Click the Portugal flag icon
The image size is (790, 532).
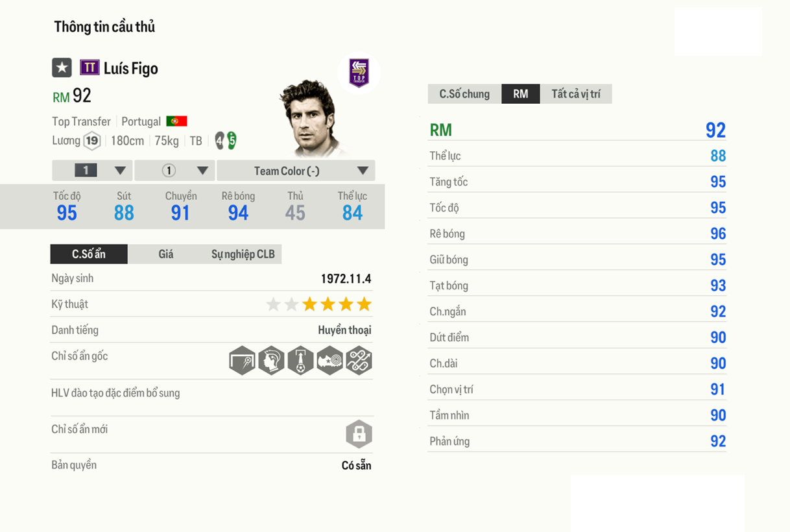pos(176,121)
